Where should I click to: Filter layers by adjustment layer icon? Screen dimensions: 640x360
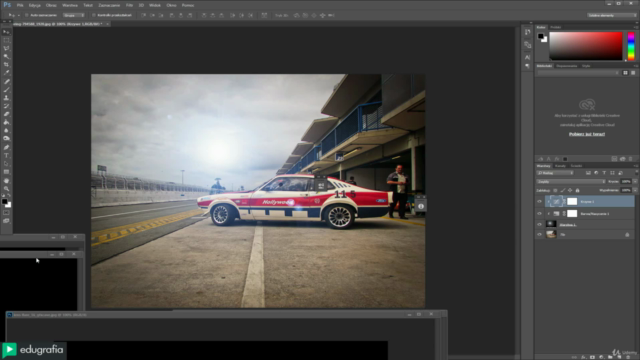[596, 173]
